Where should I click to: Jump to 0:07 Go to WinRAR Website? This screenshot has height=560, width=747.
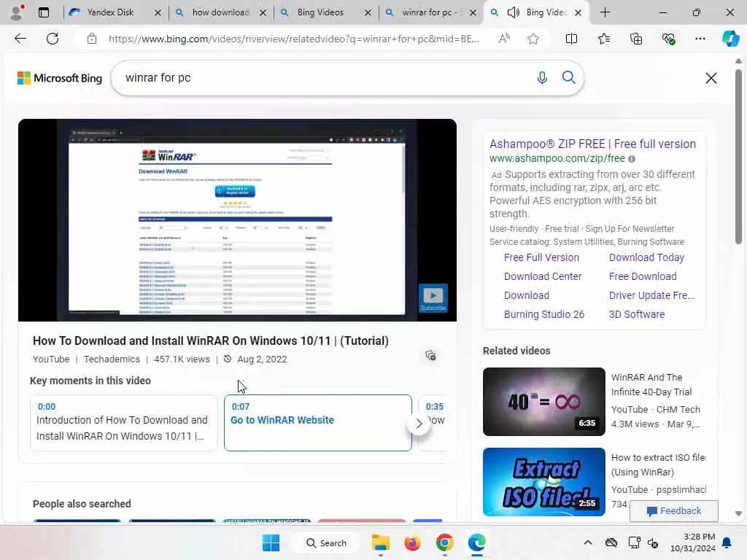[x=318, y=422]
